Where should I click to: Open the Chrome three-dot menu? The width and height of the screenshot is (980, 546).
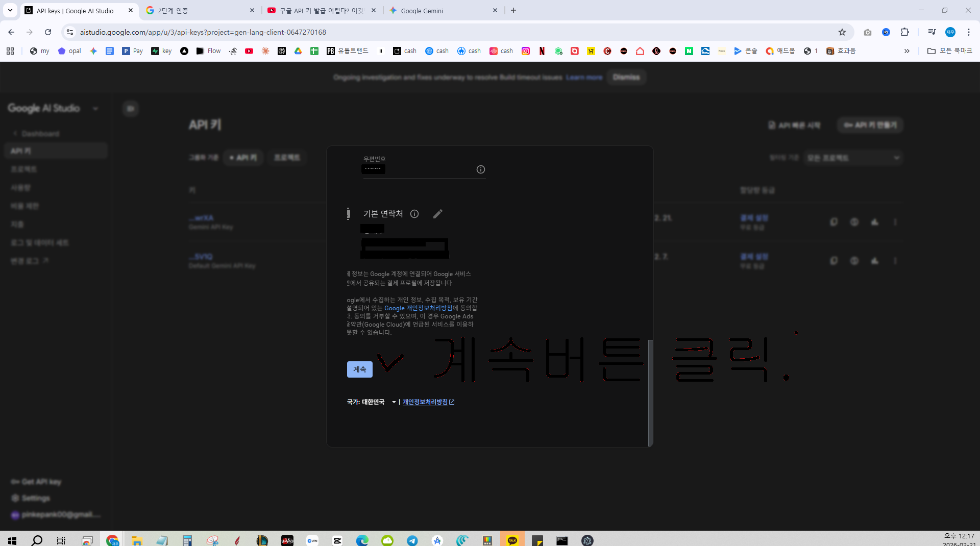(969, 32)
